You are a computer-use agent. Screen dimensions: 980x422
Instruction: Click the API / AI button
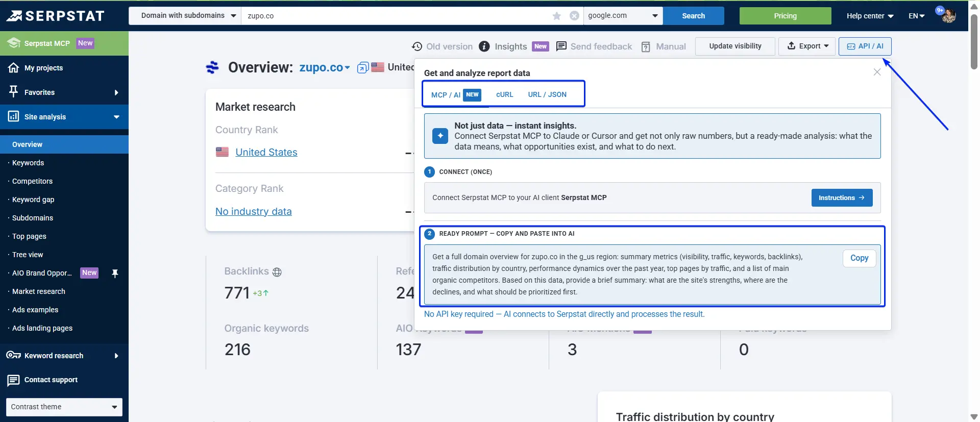pyautogui.click(x=865, y=46)
